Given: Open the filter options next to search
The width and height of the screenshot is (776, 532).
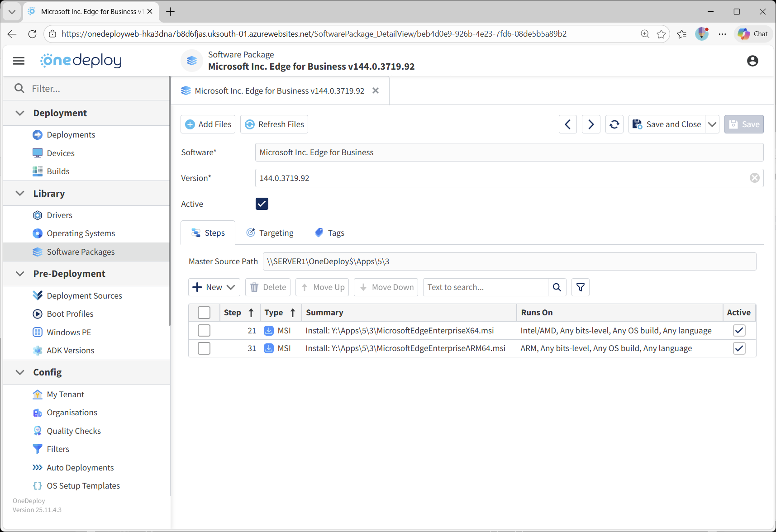Looking at the screenshot, I should tap(580, 287).
